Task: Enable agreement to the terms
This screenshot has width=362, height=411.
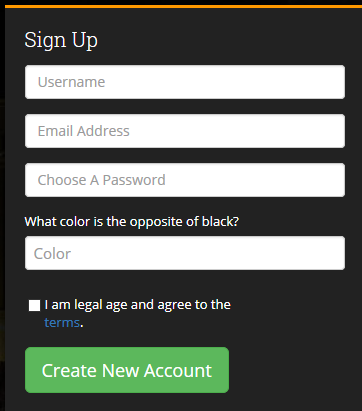Action: tap(34, 305)
